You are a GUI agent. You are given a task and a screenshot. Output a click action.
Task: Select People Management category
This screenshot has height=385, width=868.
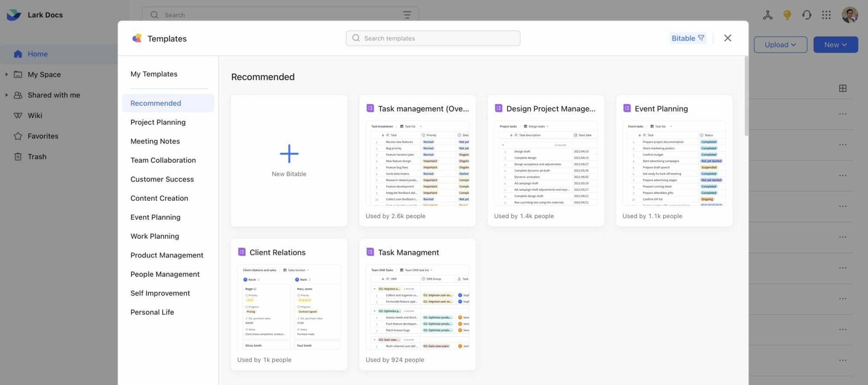pyautogui.click(x=165, y=274)
